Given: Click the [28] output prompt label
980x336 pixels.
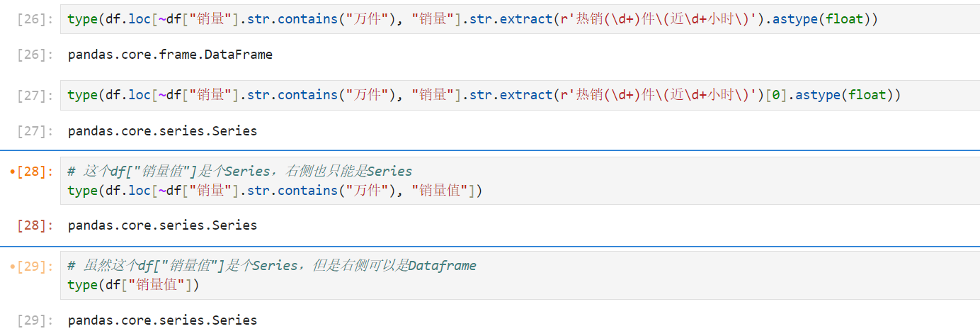Looking at the screenshot, I should tap(35, 225).
